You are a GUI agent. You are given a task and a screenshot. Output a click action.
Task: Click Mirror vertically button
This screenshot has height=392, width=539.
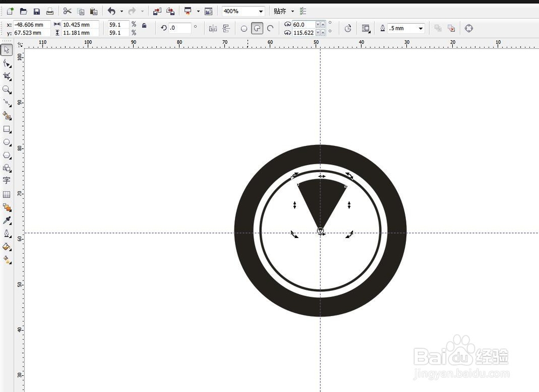(x=226, y=29)
